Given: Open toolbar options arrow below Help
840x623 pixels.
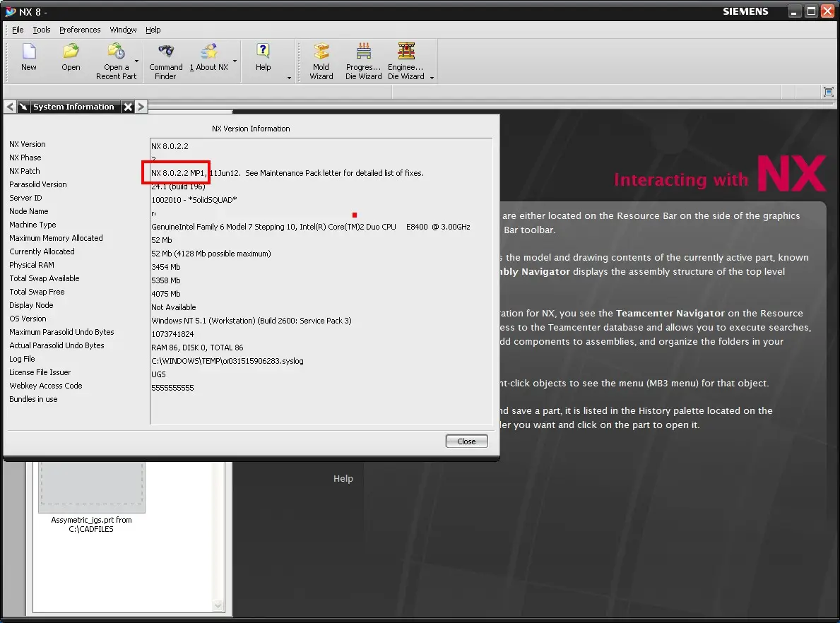Looking at the screenshot, I should 289,78.
